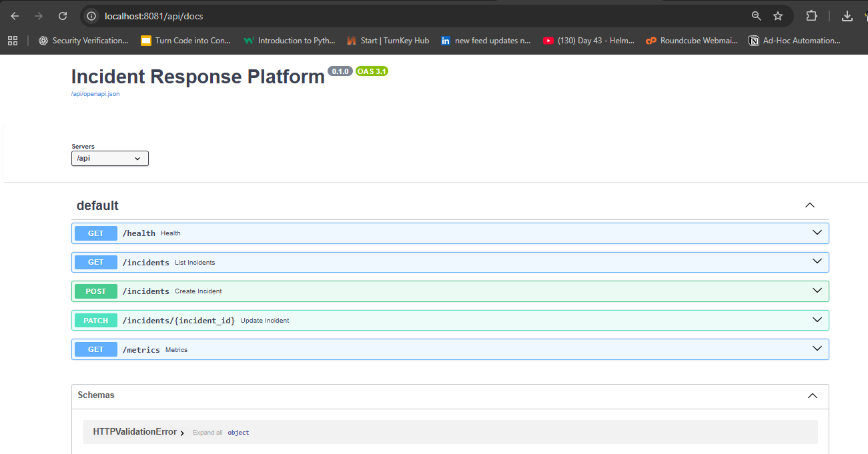Open Turn Code into Con... bookmark
Viewport: 868px width, 454px height.
click(x=186, y=41)
